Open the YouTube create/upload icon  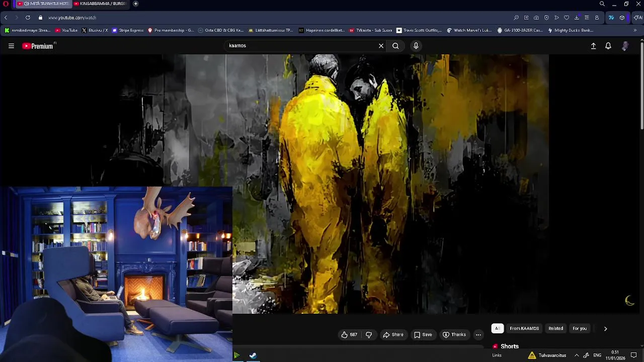[x=593, y=46]
